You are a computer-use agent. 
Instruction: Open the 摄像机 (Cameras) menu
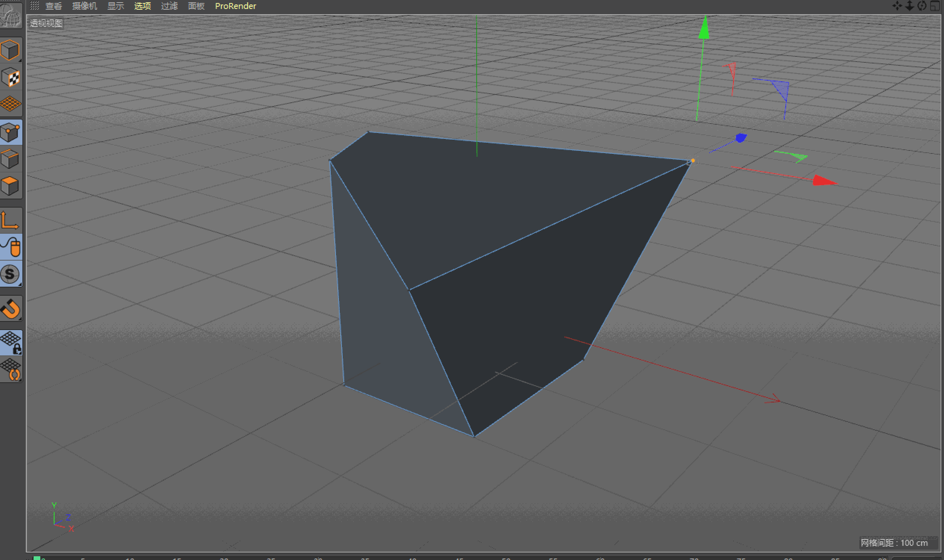[84, 6]
